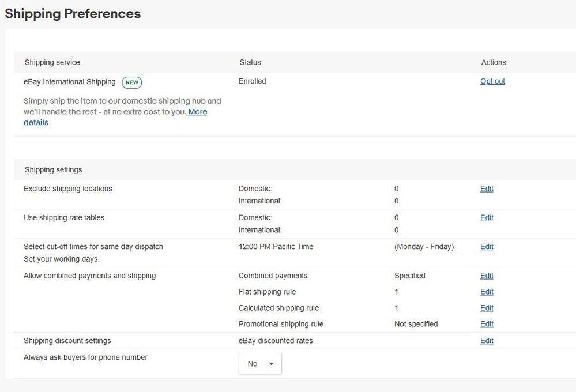576x392 pixels.
Task: Click the Shipping discount settings label
Action: [x=67, y=341]
